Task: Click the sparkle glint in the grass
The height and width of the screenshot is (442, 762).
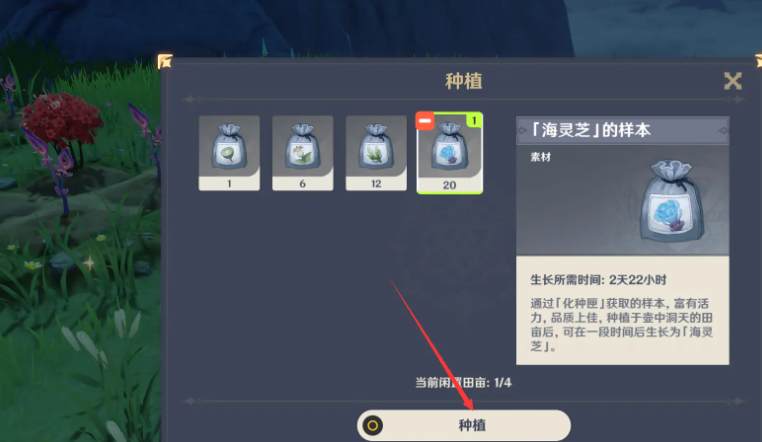Action: [89, 263]
